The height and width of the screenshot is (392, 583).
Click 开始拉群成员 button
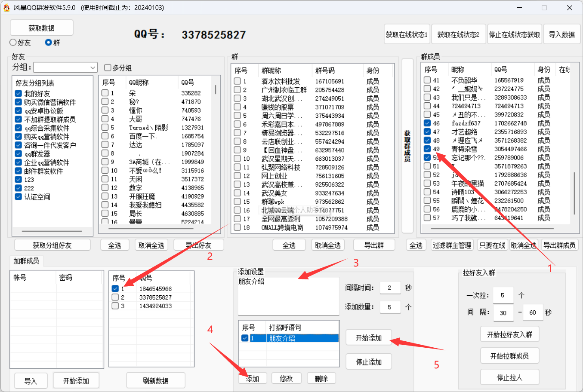[x=510, y=356]
